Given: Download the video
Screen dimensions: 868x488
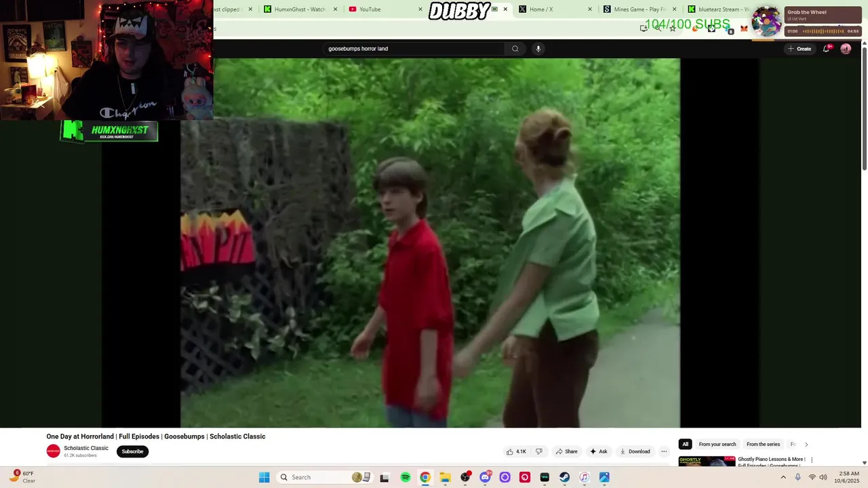Looking at the screenshot, I should click(x=635, y=451).
